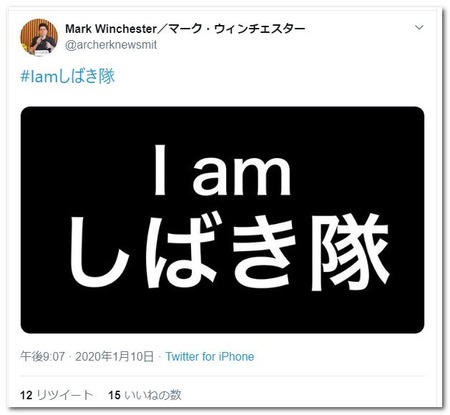This screenshot has width=450, height=415.
Task: Click the 2020年1月10日 date
Action: (115, 356)
